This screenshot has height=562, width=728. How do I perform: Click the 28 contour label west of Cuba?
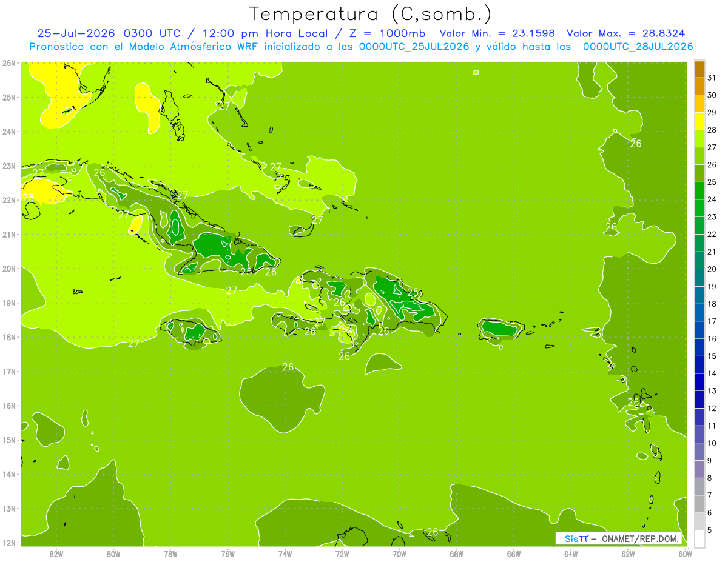click(29, 198)
